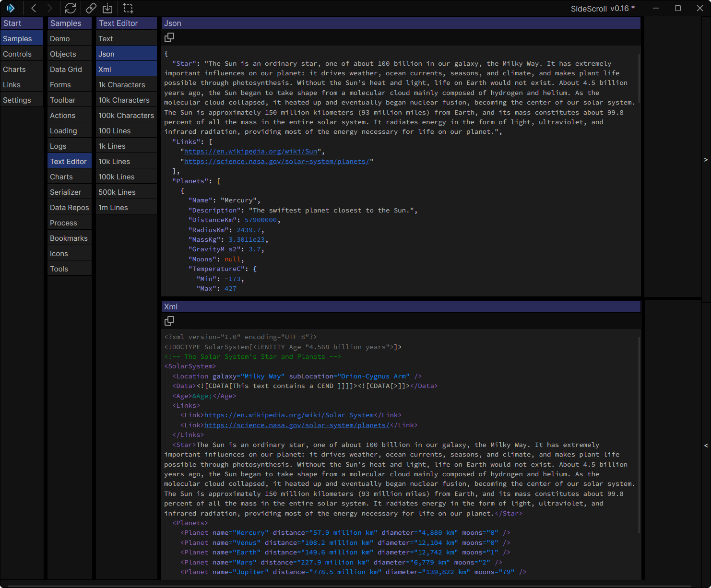Image resolution: width=711 pixels, height=588 pixels.
Task: Select the screenshot capture toolbar icon
Action: coord(128,8)
